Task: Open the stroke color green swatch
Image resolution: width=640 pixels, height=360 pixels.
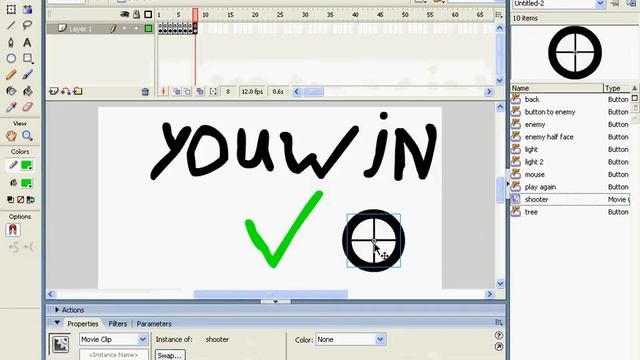Action: click(x=27, y=165)
